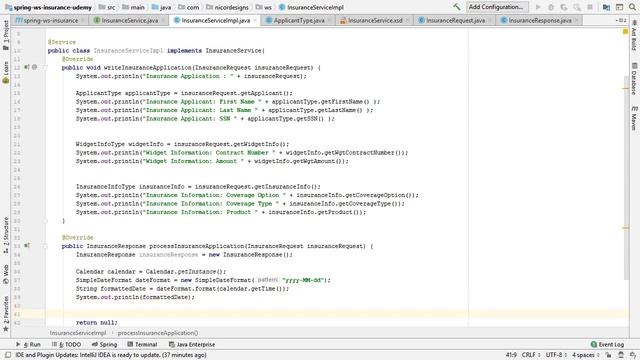640x360 pixels.
Task: Switch to the InsuranceResponse.java tab
Action: tap(540, 20)
